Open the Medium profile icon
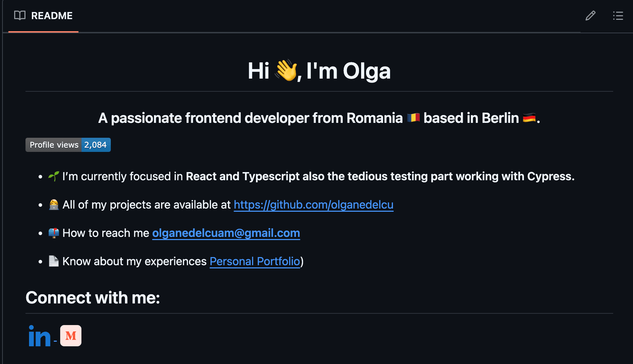The width and height of the screenshot is (633, 364). point(71,336)
